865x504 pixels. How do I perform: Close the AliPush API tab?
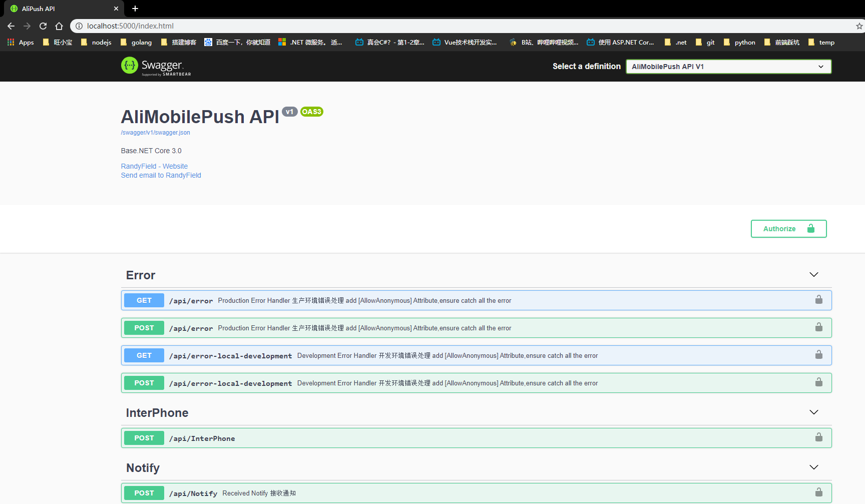tap(116, 9)
